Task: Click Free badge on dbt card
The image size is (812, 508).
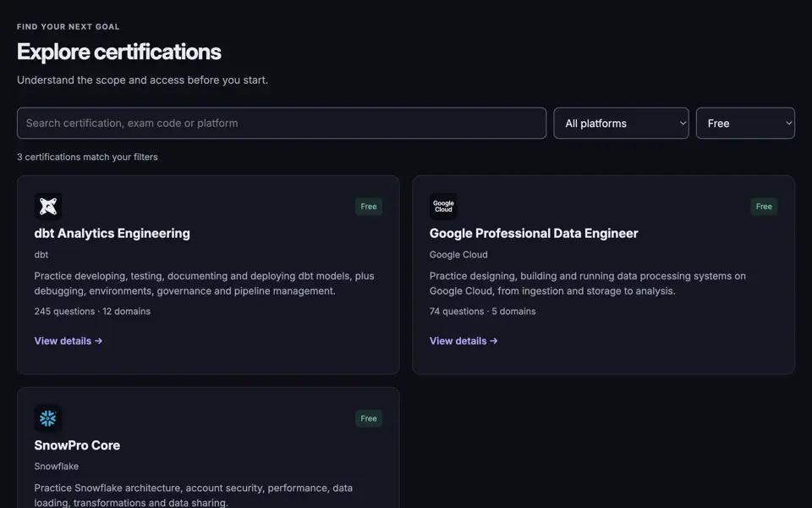Action: coord(369,207)
